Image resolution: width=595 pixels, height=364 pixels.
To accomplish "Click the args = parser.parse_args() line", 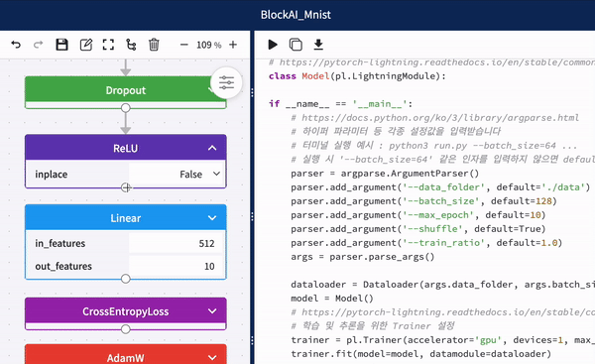I will pos(362,257).
